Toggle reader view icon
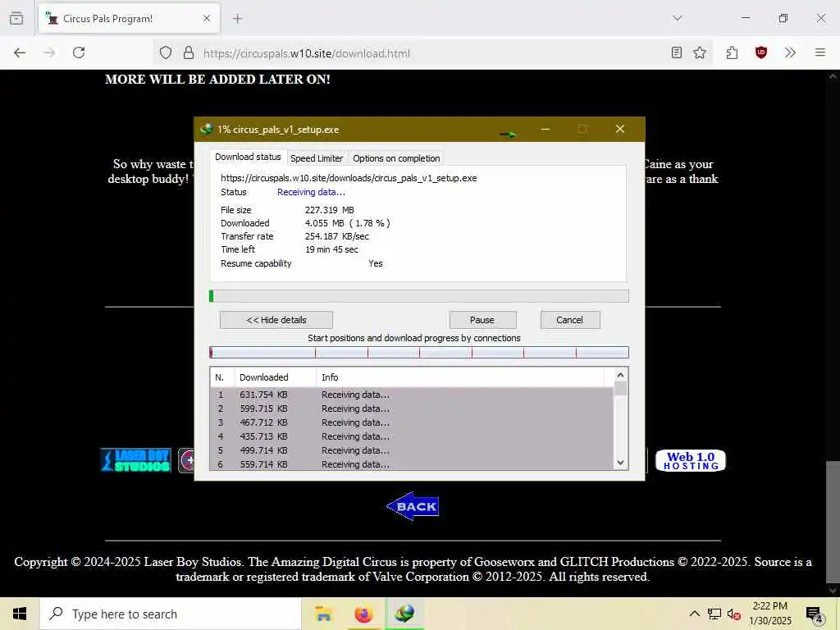The width and height of the screenshot is (840, 630). (676, 52)
